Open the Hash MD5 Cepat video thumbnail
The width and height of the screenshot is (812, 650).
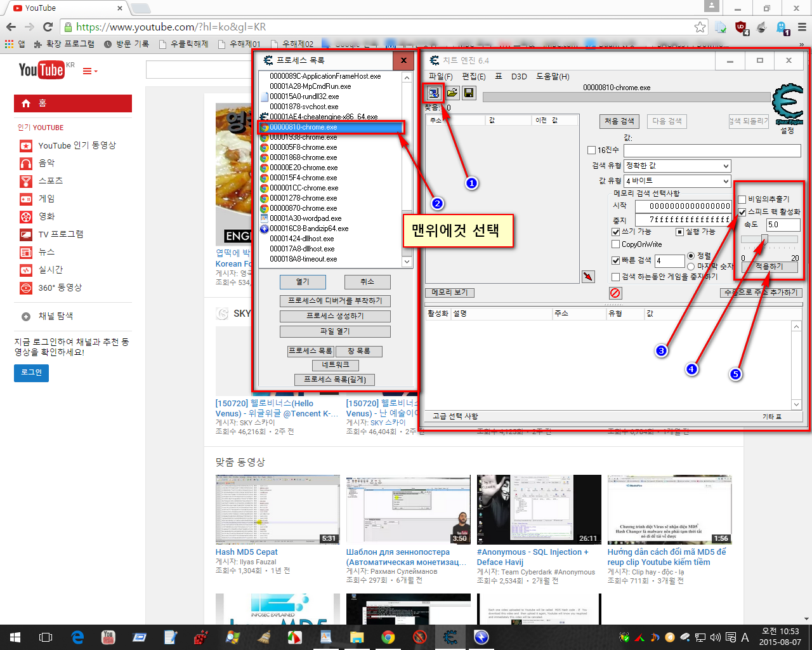pyautogui.click(x=277, y=510)
